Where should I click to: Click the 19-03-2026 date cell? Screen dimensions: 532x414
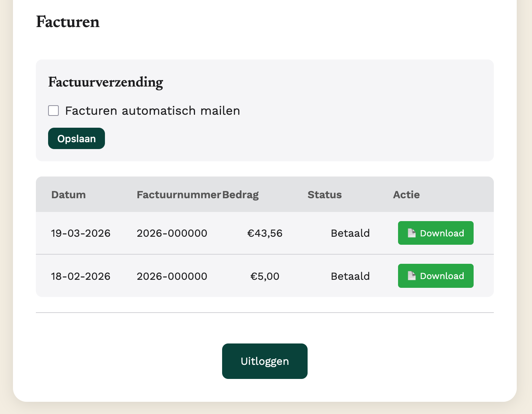tap(81, 233)
